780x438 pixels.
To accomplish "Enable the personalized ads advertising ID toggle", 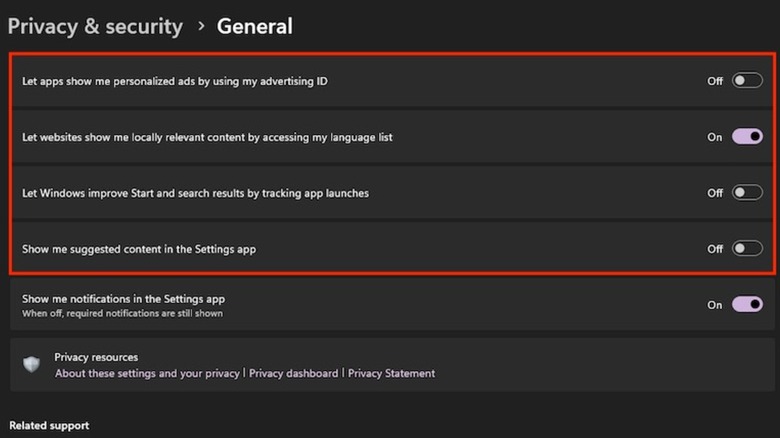I will (x=747, y=81).
